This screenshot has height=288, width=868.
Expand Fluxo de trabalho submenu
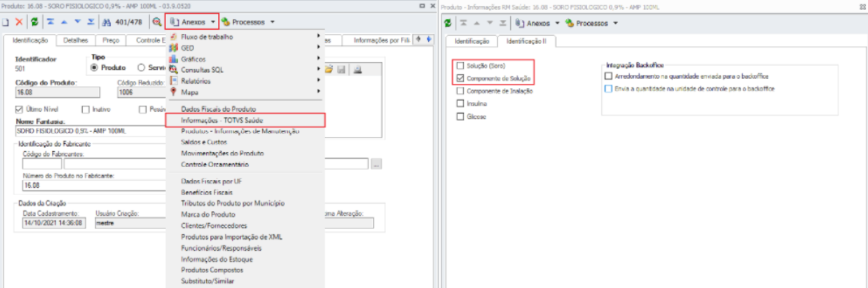(245, 37)
